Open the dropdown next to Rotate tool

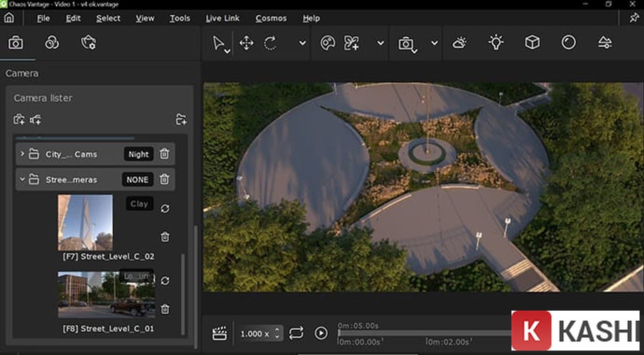point(302,43)
